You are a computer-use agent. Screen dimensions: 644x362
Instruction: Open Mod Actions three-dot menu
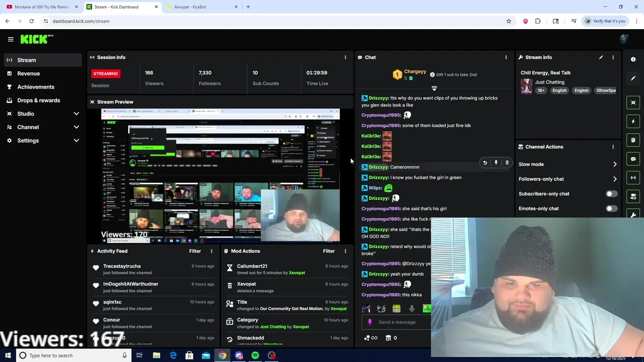(x=345, y=251)
